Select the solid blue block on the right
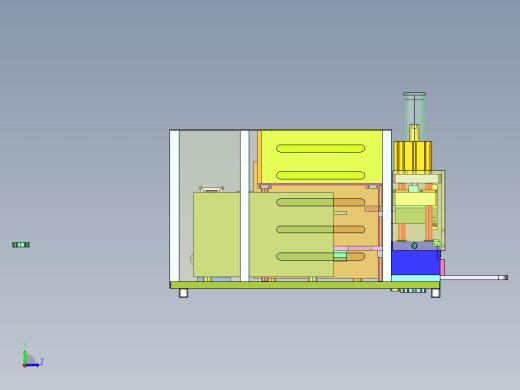 point(416,263)
